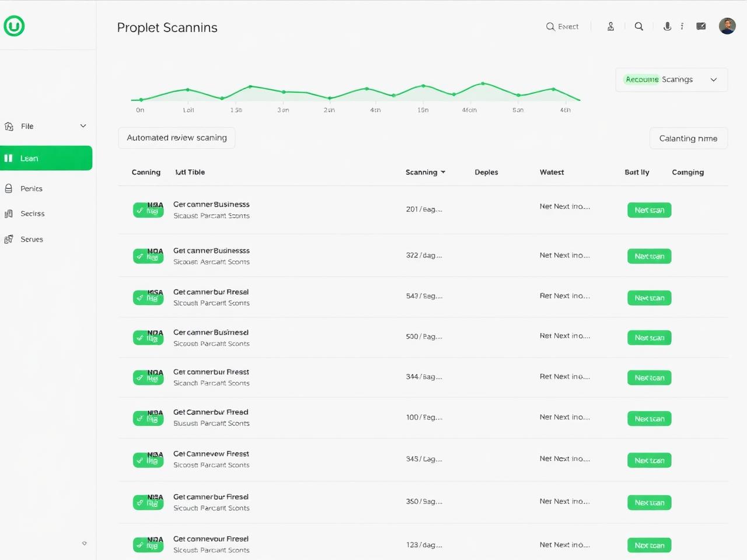Open Penics in the sidebar
The image size is (747, 560).
click(x=32, y=188)
